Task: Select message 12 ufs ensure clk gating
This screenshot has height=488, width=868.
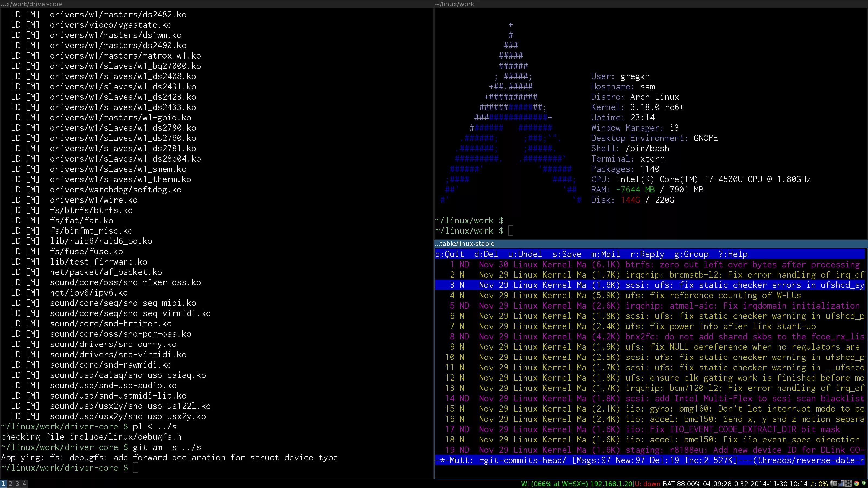Action: (x=650, y=378)
